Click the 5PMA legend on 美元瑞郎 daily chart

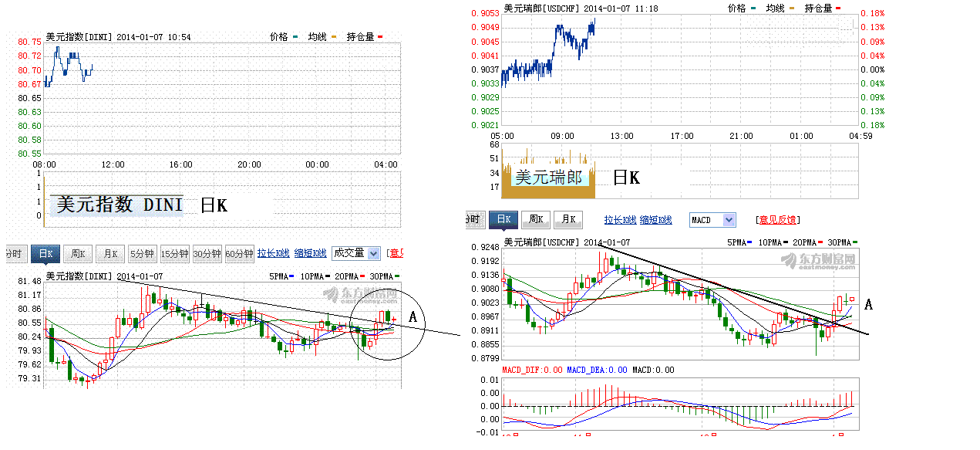739,242
